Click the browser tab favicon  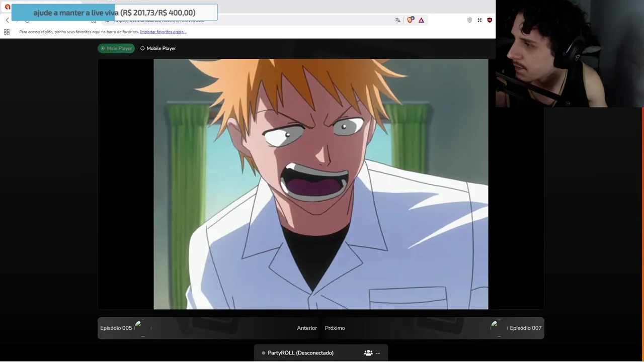7,7
